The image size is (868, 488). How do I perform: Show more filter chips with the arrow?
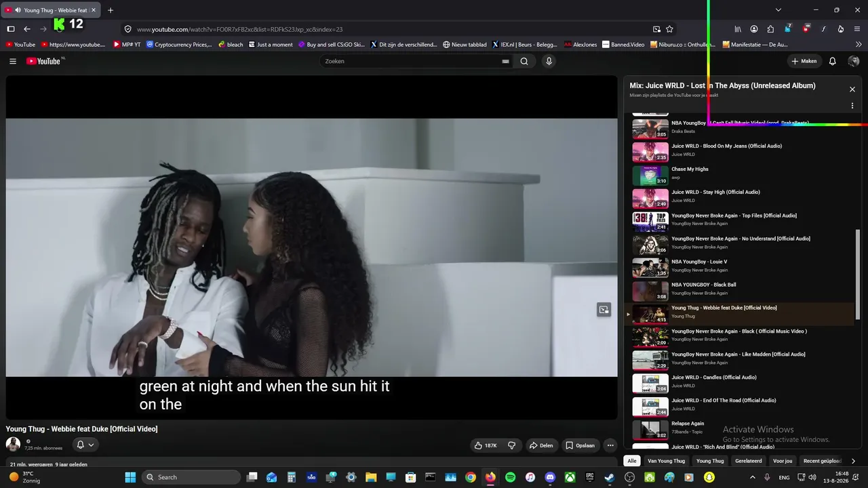pyautogui.click(x=853, y=461)
